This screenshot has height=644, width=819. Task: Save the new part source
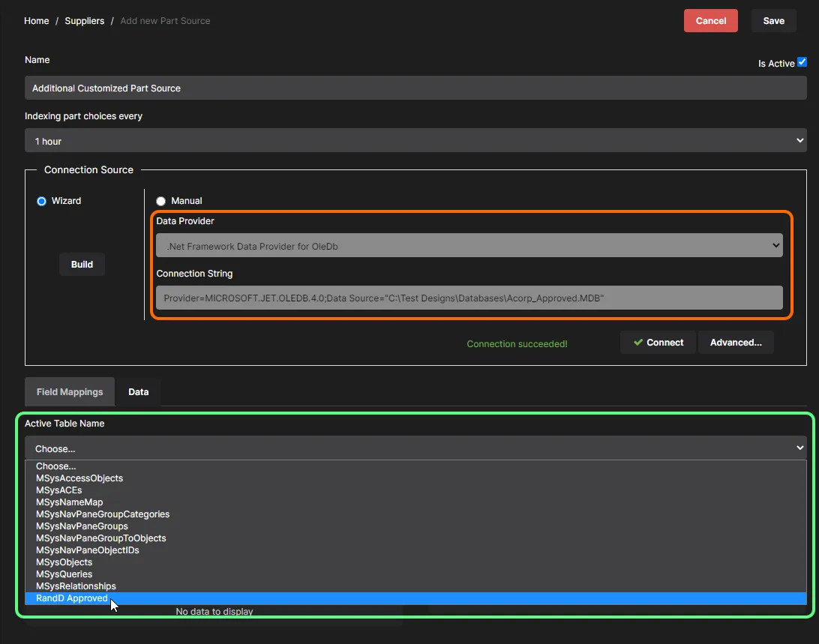[x=773, y=21]
